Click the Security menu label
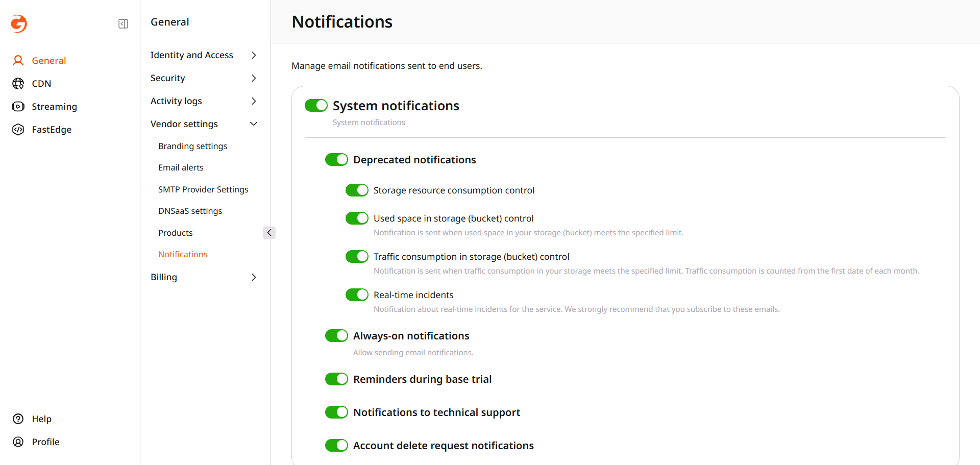The image size is (980, 465). (x=167, y=78)
